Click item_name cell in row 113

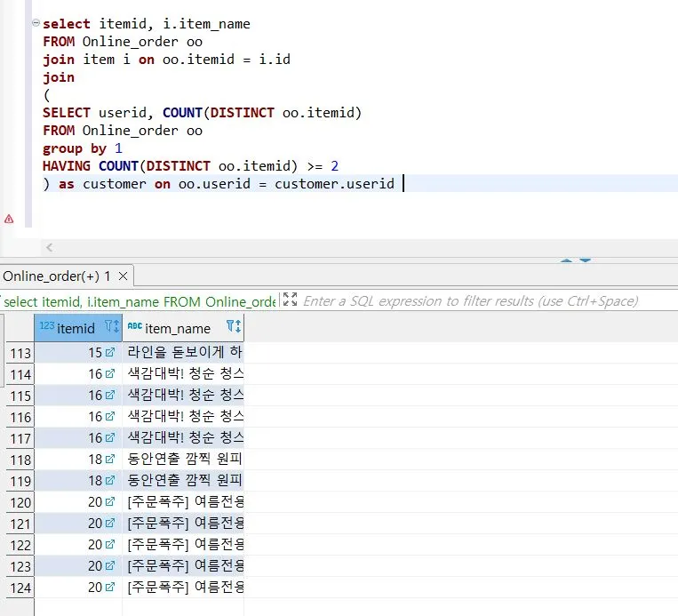pos(183,352)
